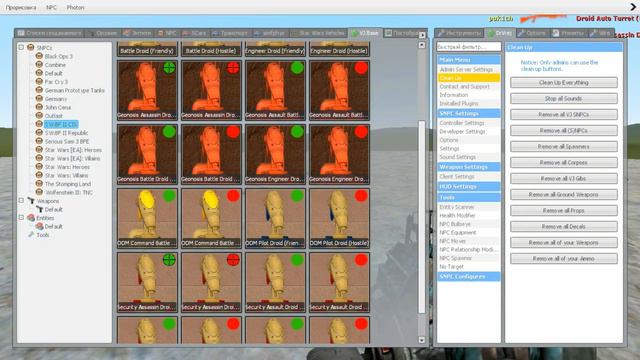This screenshot has height=360, width=640.
Task: Click Remove all Props button
Action: 564,211
